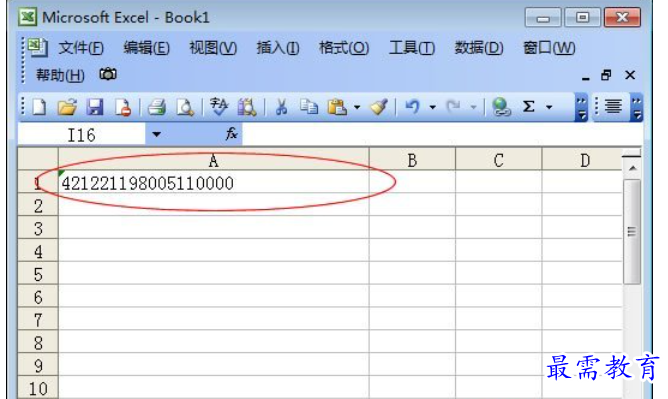Open Print Preview magnifier icon
This screenshot has height=399, width=668.
tap(185, 107)
